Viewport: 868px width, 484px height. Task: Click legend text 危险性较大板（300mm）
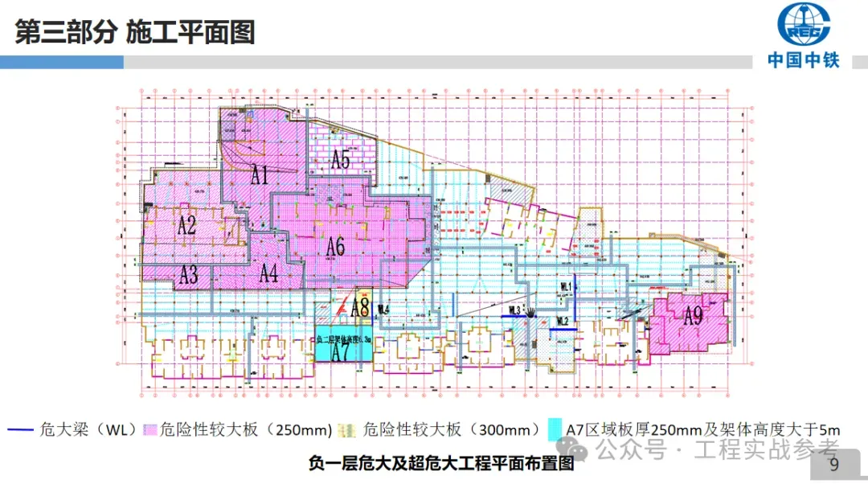pos(451,429)
